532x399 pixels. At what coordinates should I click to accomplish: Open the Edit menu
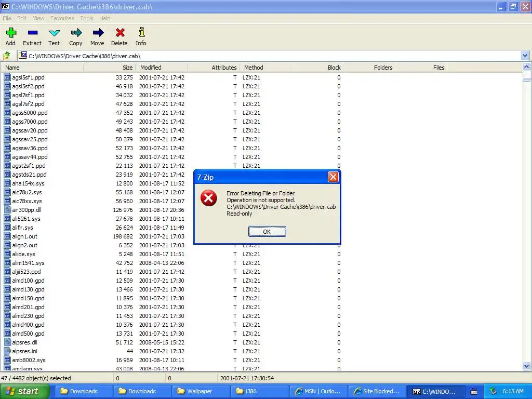pos(22,18)
